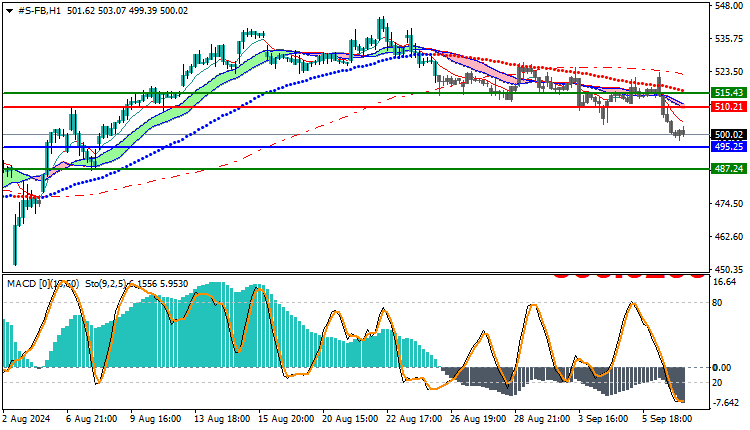
Task: Click the #S-FB,H1 chart symbol title
Action: tap(39, 11)
